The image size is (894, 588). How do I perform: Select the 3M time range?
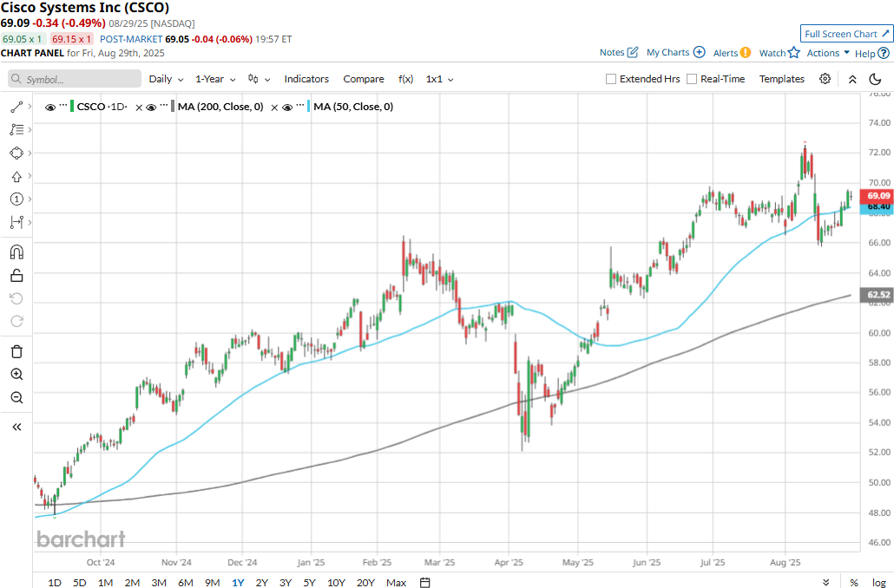click(x=159, y=582)
